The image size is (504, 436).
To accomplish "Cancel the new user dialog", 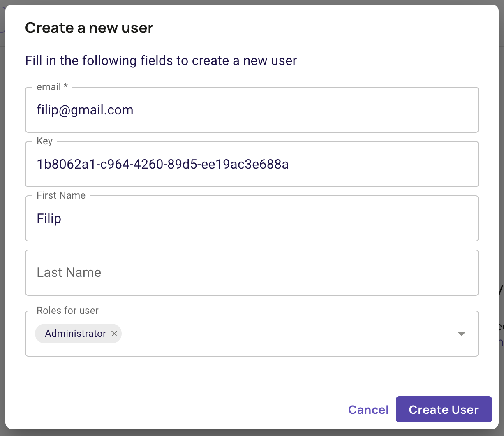I will [368, 409].
